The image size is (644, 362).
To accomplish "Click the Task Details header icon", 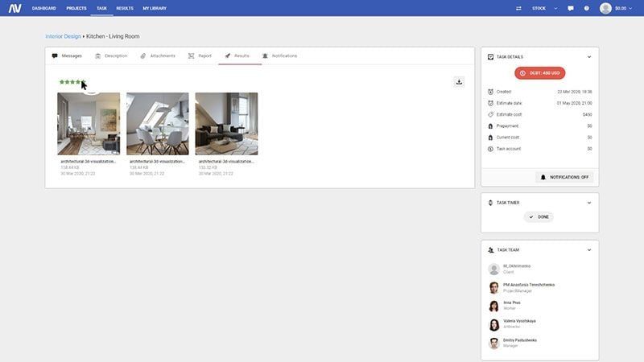I will [490, 57].
